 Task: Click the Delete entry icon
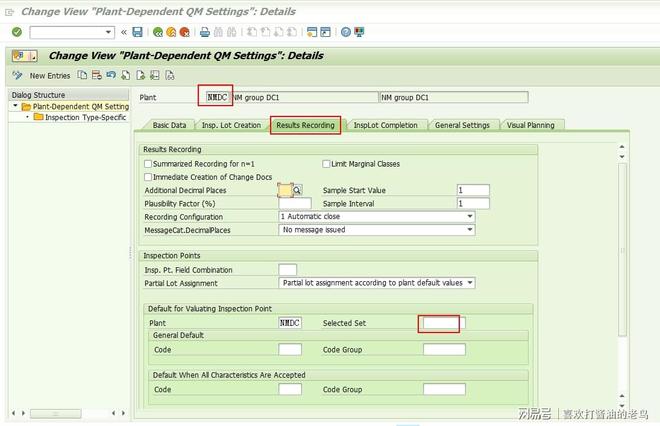click(96, 75)
